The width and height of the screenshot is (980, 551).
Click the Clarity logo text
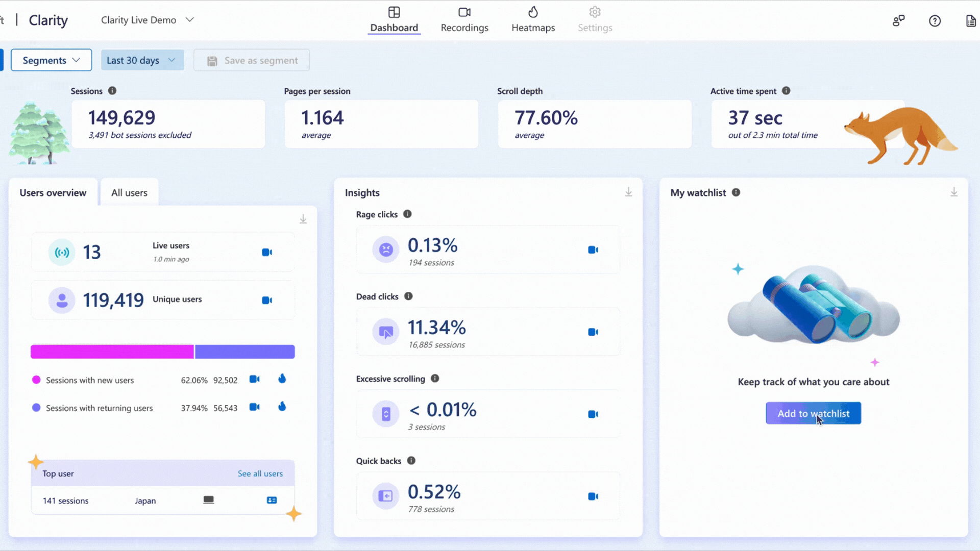pos(48,20)
